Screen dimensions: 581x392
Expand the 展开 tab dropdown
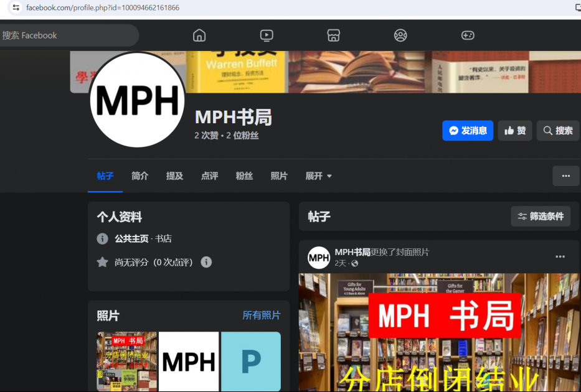[x=318, y=176]
